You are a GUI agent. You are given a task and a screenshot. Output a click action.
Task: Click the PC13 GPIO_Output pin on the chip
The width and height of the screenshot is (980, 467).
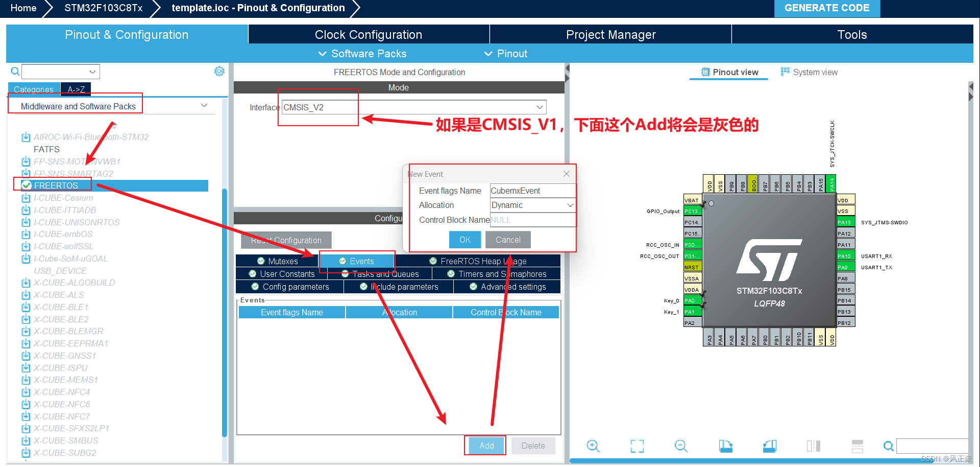(x=693, y=211)
